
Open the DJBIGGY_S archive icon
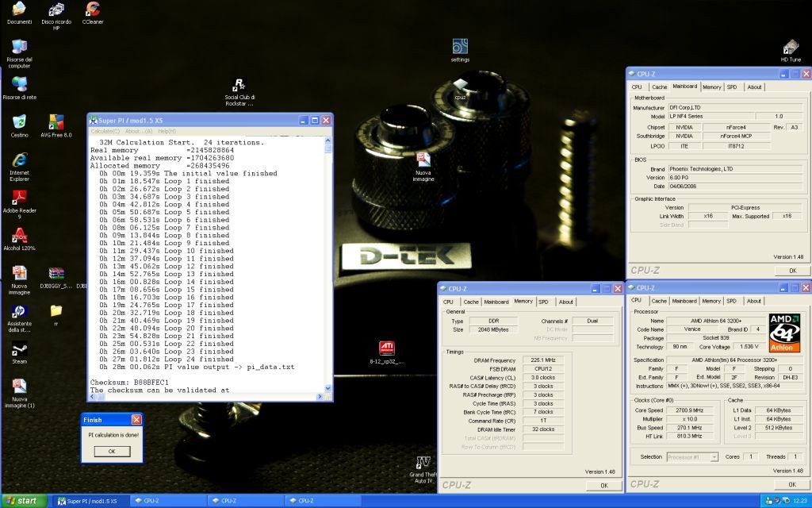point(56,278)
